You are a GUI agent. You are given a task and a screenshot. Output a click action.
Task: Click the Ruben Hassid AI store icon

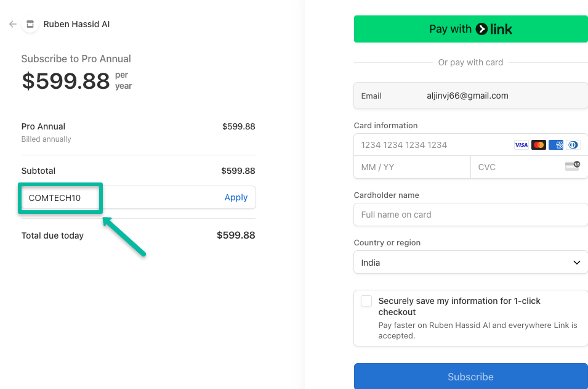[x=30, y=24]
